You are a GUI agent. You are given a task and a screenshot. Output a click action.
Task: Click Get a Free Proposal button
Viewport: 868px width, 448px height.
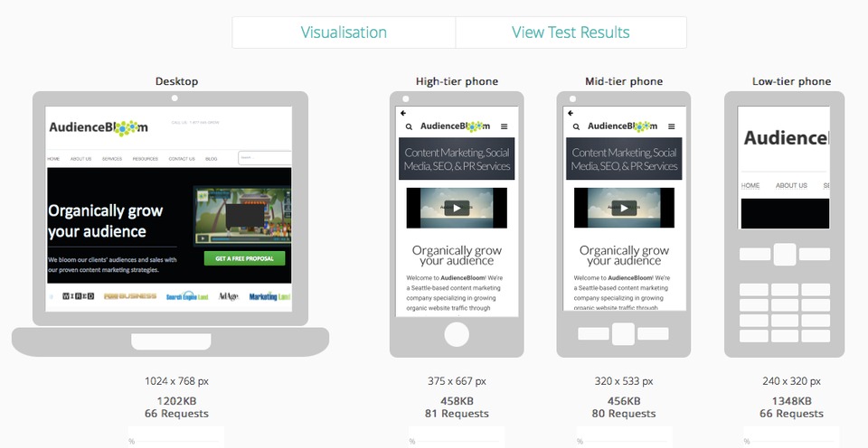(x=244, y=258)
